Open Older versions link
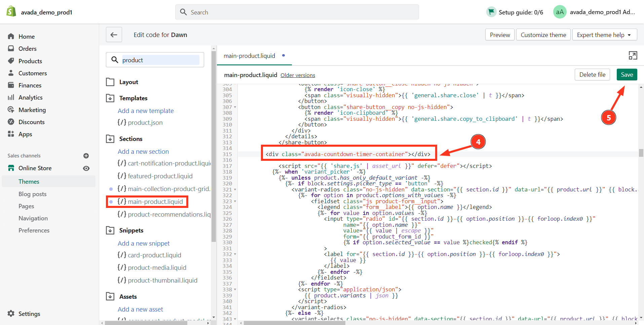Image resolution: width=644 pixels, height=325 pixels. [x=298, y=75]
